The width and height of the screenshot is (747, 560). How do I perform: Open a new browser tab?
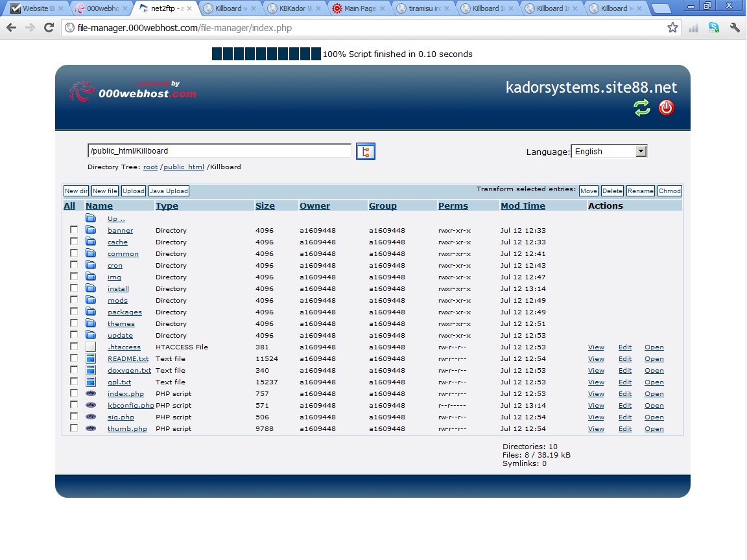(x=660, y=8)
